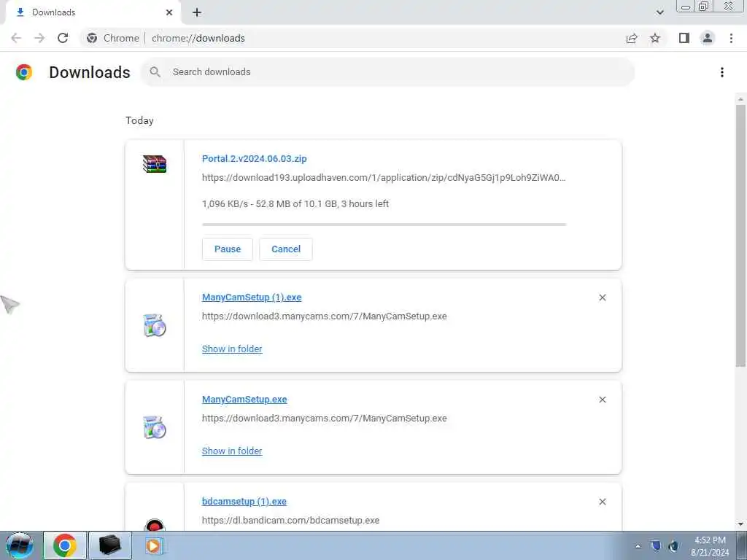
Task: Click the scrollbar up arrow
Action: click(x=740, y=99)
